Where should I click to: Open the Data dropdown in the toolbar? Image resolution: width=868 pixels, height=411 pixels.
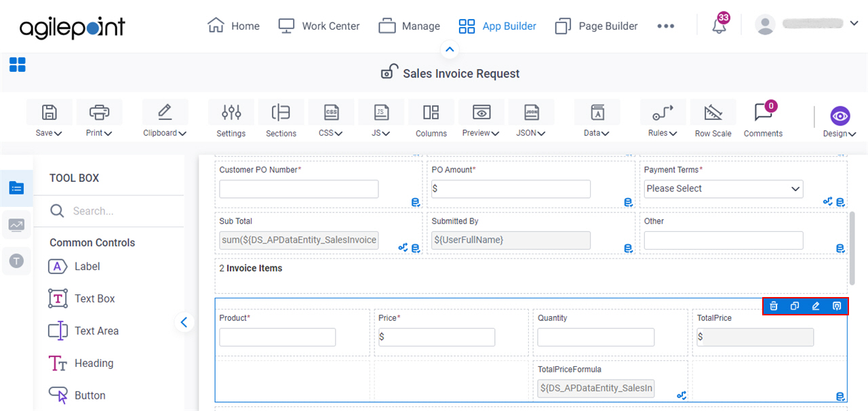(597, 119)
